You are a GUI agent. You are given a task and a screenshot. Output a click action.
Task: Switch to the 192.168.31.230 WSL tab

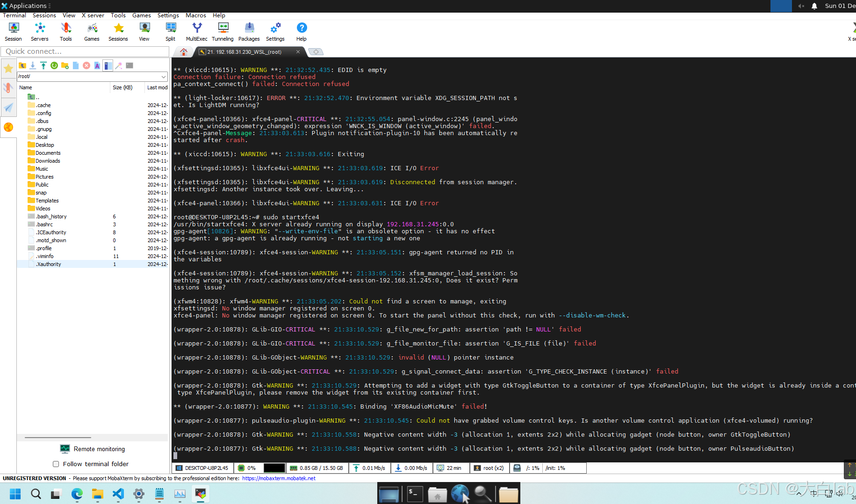click(243, 52)
